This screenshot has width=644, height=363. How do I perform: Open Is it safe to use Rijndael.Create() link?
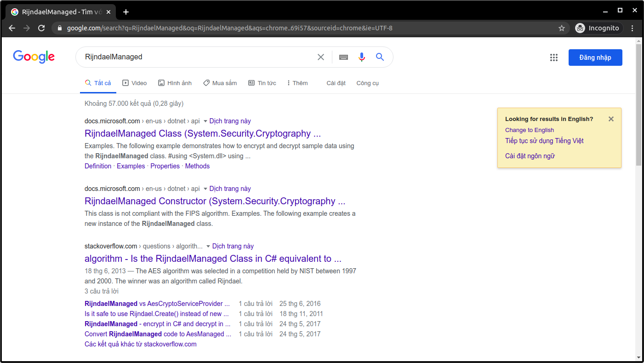click(156, 314)
